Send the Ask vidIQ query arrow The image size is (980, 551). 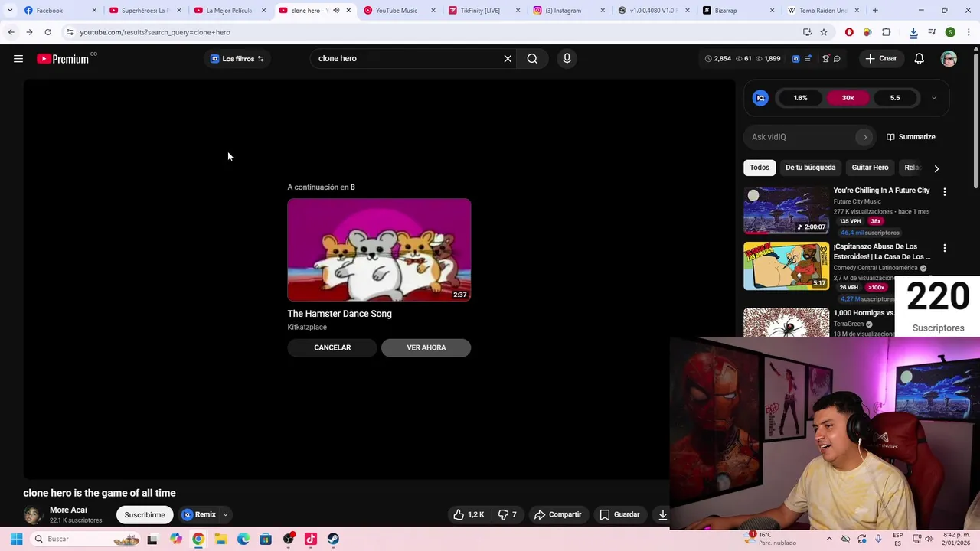(865, 137)
